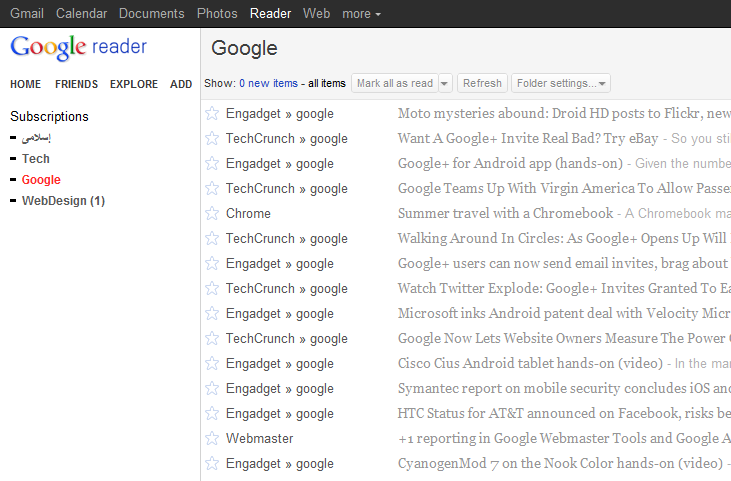Star the Watch Twitter Explode article
The width and height of the screenshot is (731, 481).
[212, 289]
